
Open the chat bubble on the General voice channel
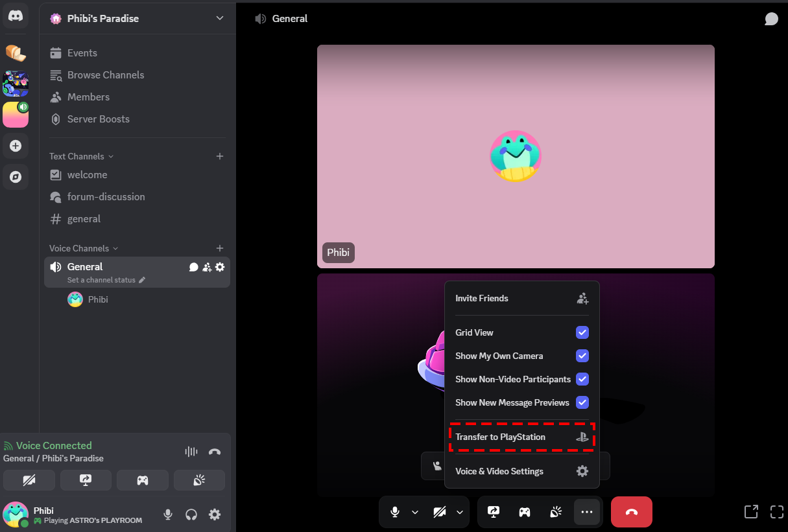192,266
